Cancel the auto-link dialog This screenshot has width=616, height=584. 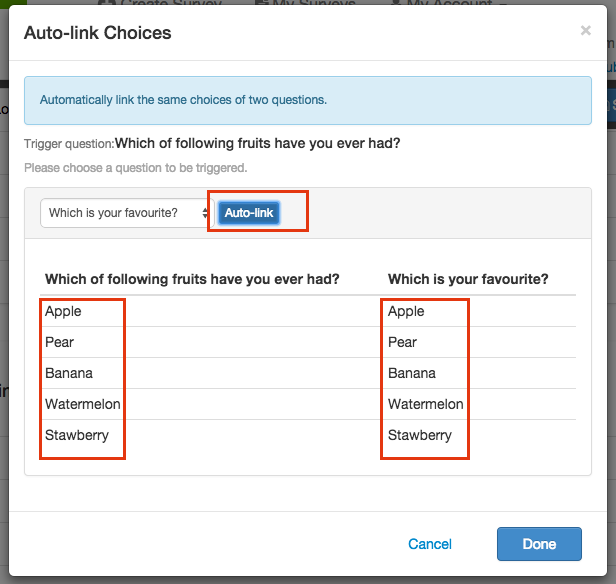[x=430, y=544]
